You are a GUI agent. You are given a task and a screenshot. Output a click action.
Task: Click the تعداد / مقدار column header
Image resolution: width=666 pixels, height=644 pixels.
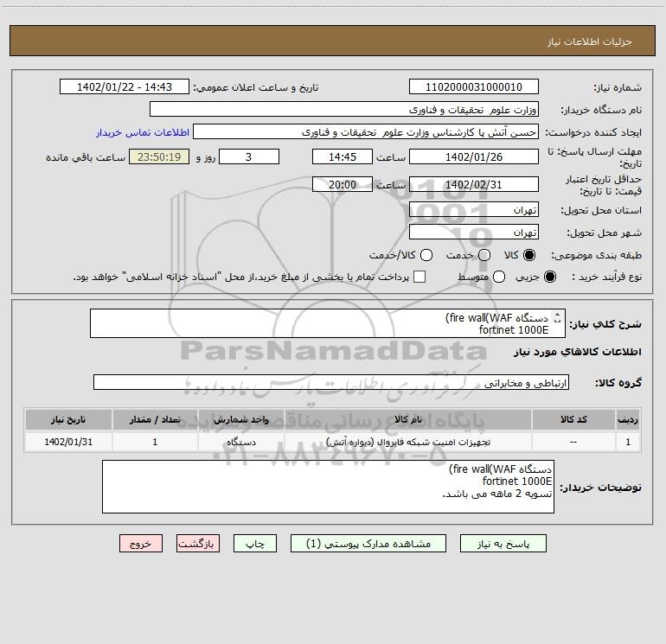click(x=155, y=419)
